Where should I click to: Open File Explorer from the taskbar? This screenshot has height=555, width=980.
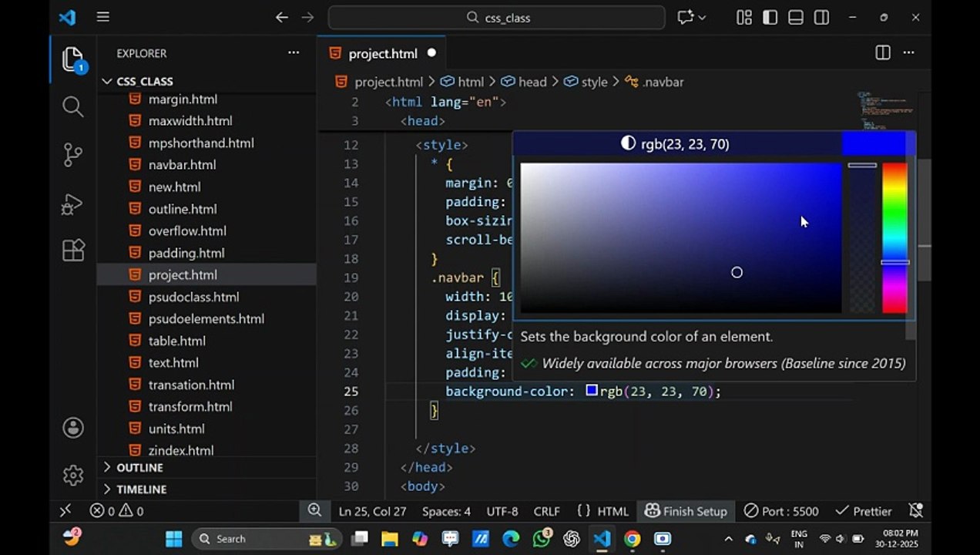(390, 538)
